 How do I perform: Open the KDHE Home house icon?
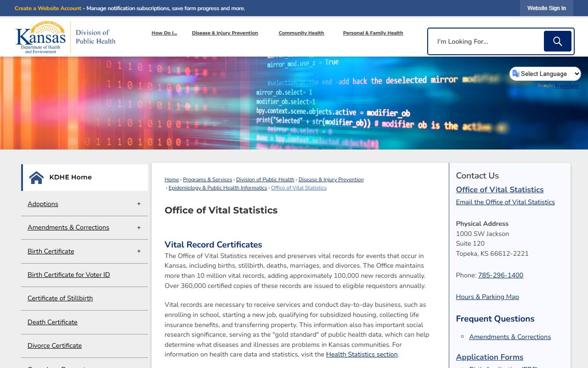click(x=36, y=177)
